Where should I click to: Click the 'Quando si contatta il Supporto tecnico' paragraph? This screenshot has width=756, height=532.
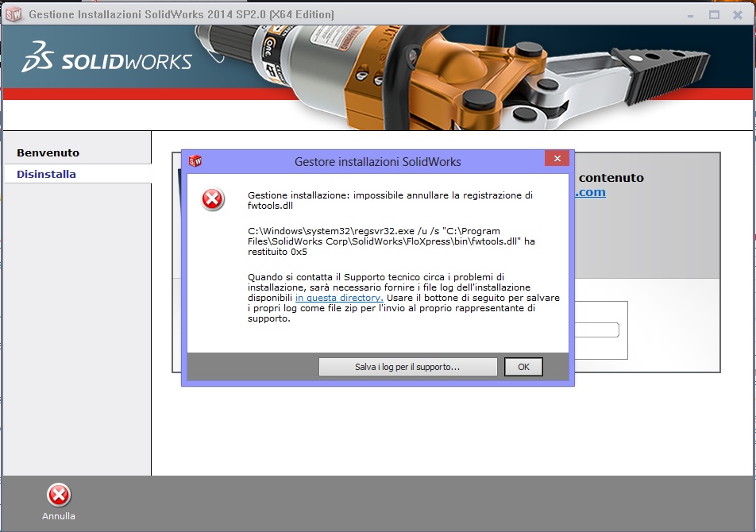pos(403,298)
